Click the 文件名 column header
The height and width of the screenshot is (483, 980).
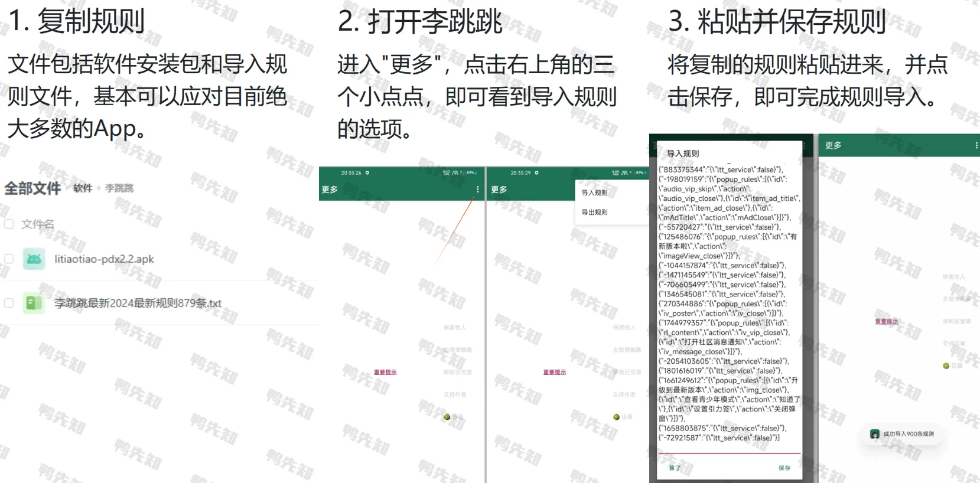pos(38,224)
